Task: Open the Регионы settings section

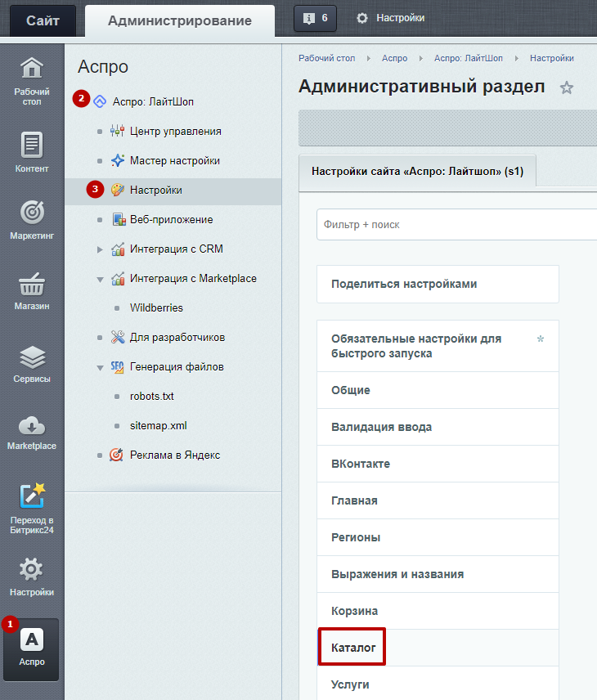Action: [438, 537]
